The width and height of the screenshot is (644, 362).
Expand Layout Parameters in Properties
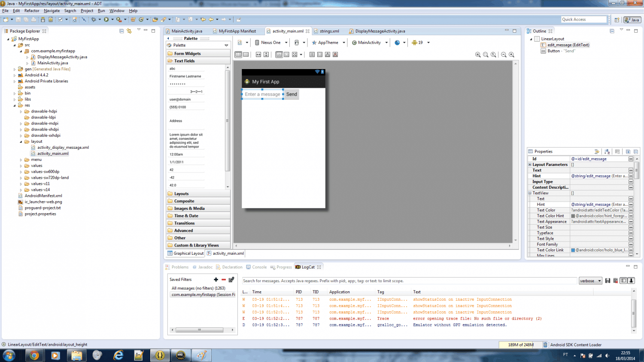click(530, 165)
